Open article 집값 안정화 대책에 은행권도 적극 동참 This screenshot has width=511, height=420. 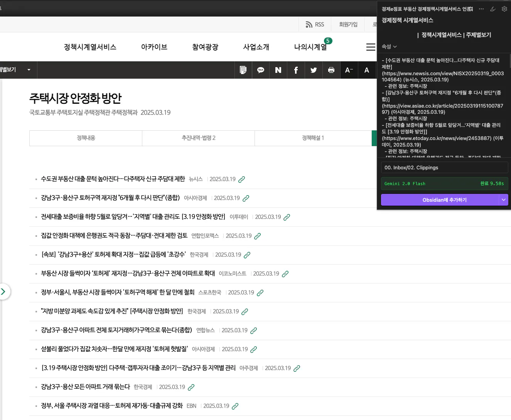pos(114,236)
